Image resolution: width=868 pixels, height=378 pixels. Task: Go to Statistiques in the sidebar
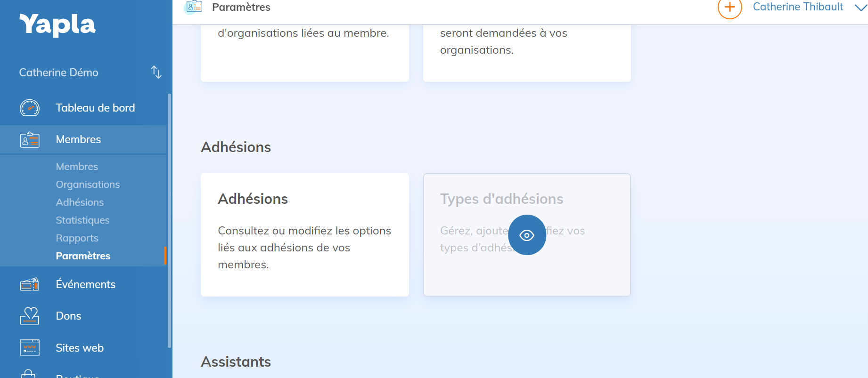point(82,220)
